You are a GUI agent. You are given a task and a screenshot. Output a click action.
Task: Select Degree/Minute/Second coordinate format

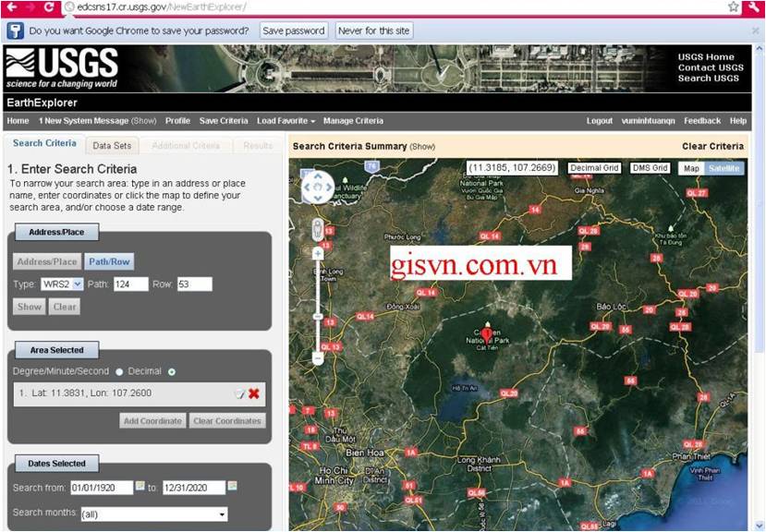click(x=119, y=372)
